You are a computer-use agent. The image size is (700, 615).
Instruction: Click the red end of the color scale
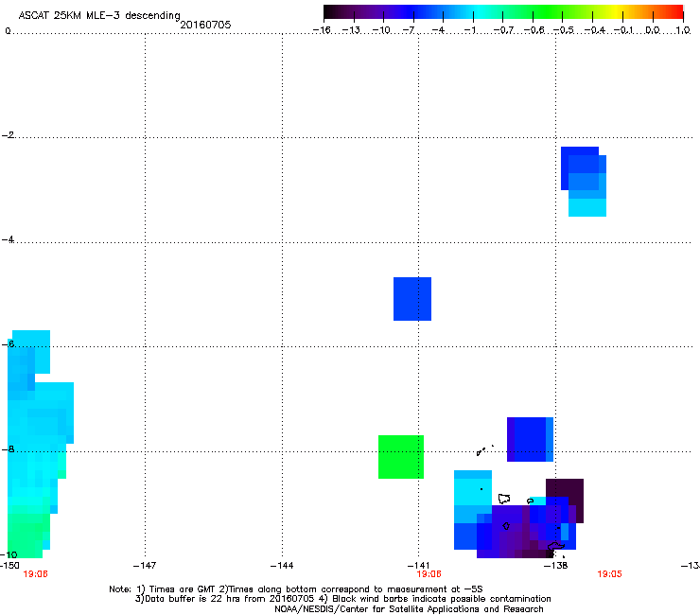(x=676, y=12)
